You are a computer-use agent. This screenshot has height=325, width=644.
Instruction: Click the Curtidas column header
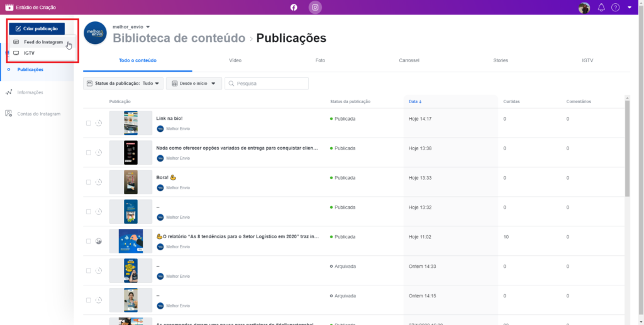pos(511,101)
